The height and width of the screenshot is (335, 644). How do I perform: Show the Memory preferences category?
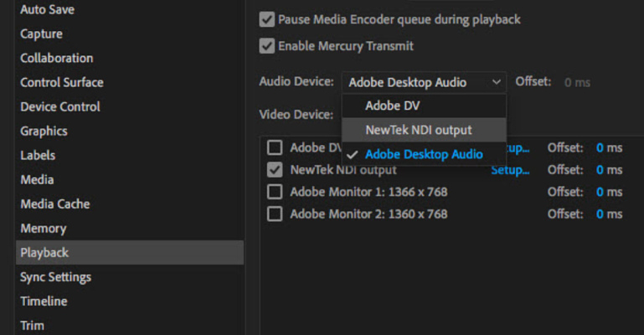pyautogui.click(x=130, y=229)
